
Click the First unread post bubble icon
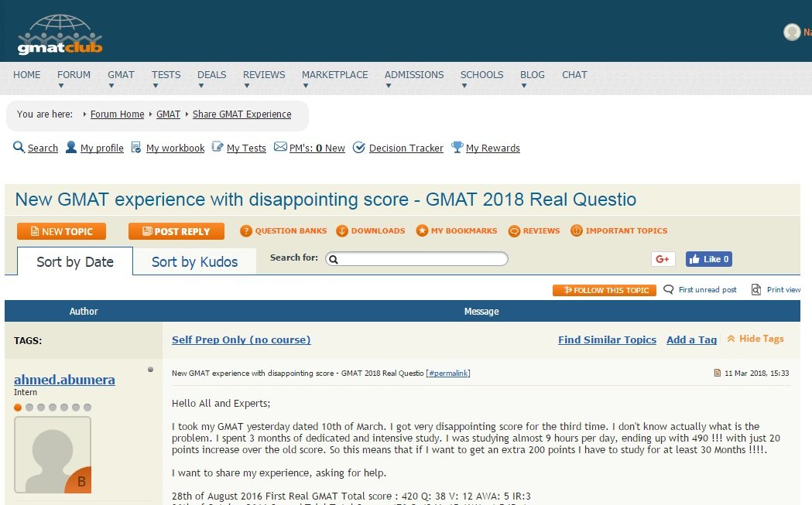click(x=669, y=289)
